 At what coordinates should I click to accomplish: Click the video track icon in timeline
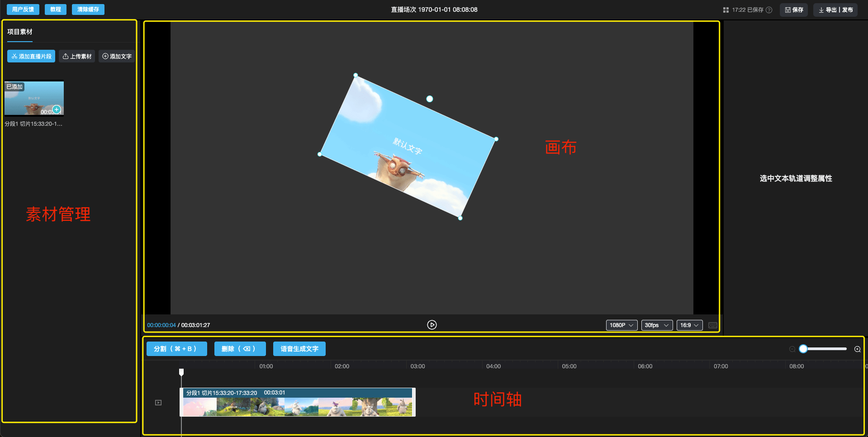tap(158, 403)
